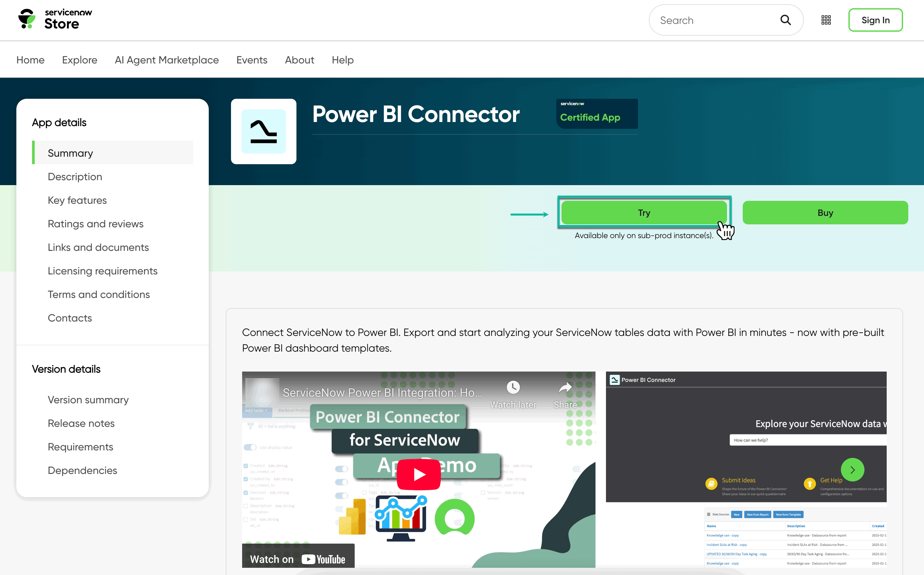
Task: Go to AI Agent Marketplace
Action: click(167, 60)
